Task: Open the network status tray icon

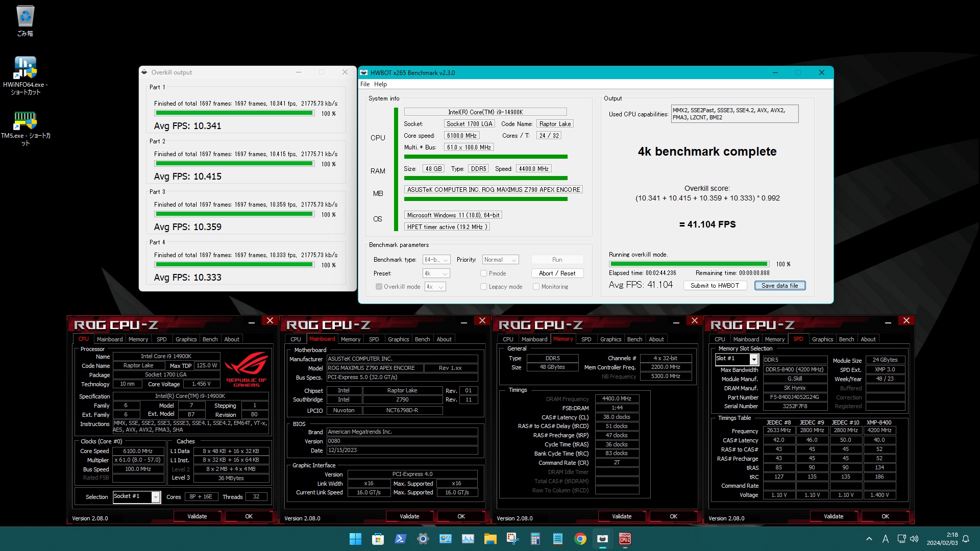Action: point(901,539)
